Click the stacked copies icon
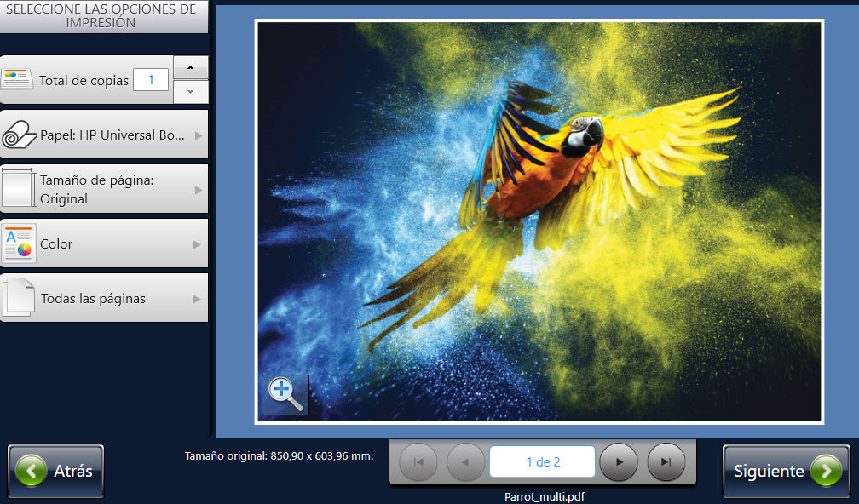This screenshot has width=859, height=504. (18, 80)
